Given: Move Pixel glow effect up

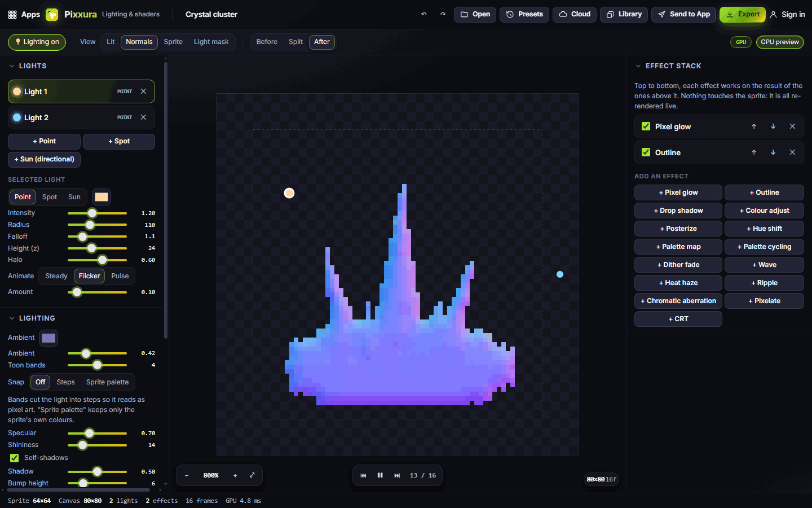Looking at the screenshot, I should coord(754,126).
